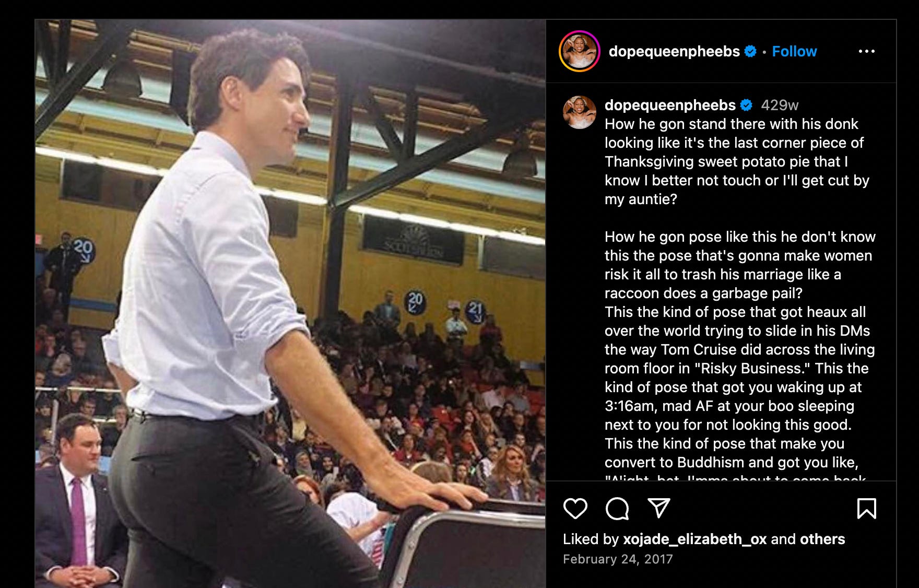
Task: Open the story from the header profile avatar
Action: tap(579, 51)
